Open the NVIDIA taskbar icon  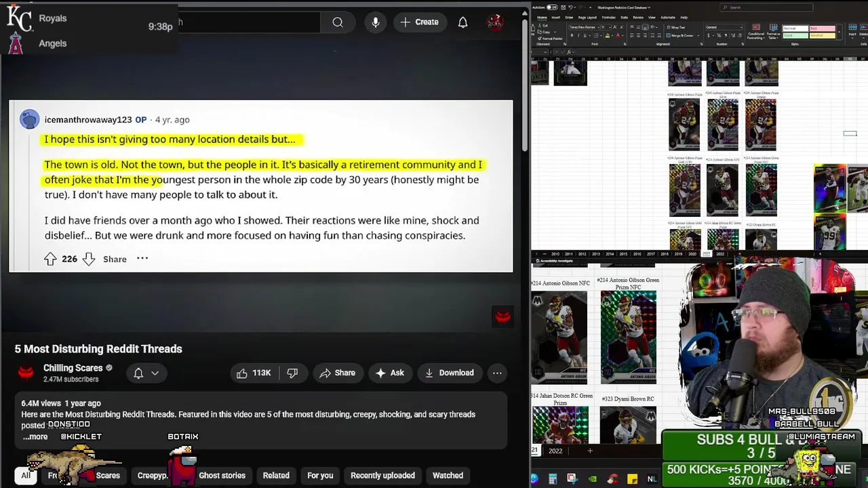point(593,479)
